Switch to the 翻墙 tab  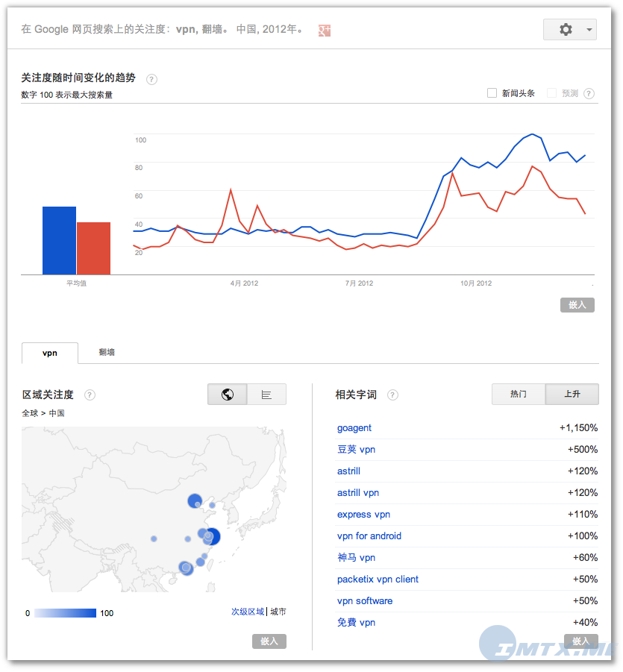click(x=107, y=352)
